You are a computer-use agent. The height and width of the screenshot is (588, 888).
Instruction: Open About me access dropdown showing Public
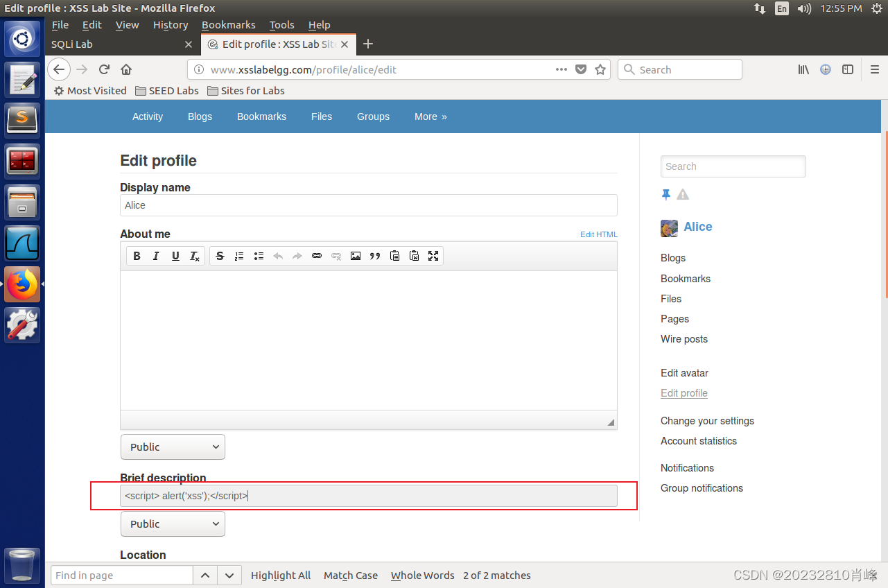[x=173, y=447]
